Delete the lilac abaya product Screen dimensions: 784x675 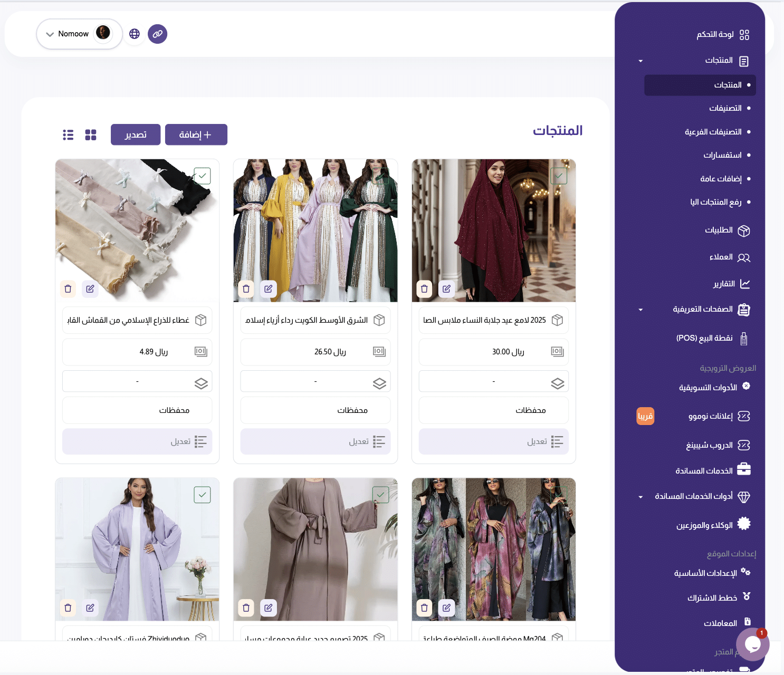[68, 608]
